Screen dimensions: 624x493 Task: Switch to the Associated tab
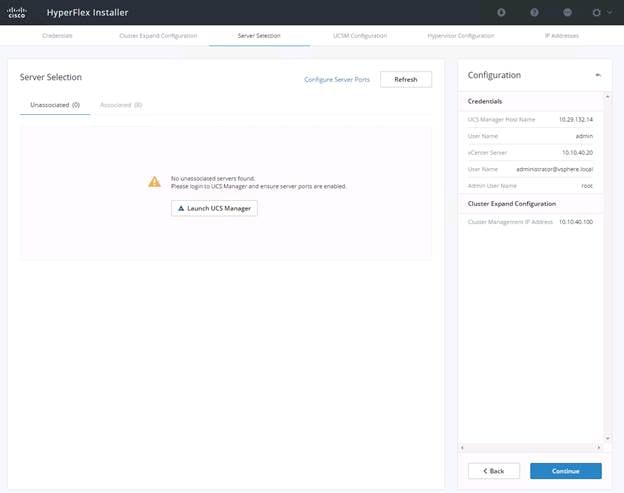pos(121,105)
